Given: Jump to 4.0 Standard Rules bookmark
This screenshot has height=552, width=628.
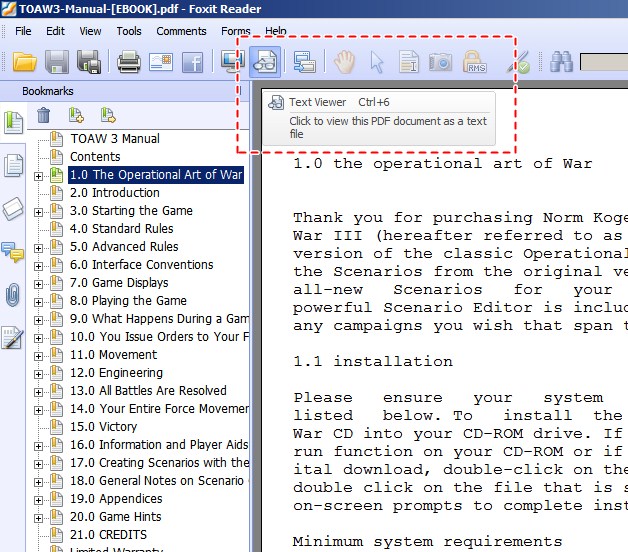Looking at the screenshot, I should coord(121,229).
